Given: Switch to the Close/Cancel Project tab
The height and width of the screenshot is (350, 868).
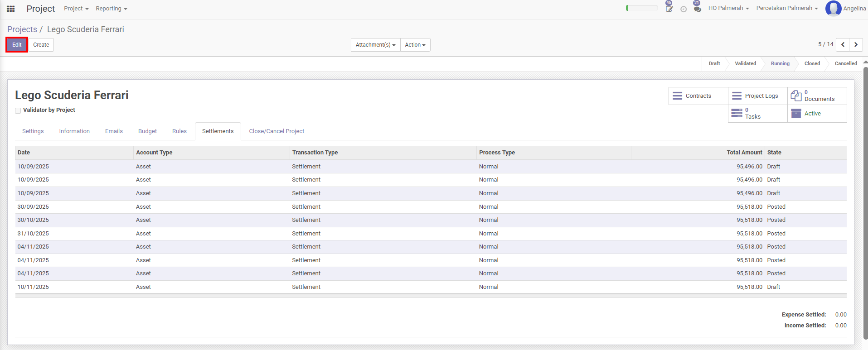Looking at the screenshot, I should point(276,131).
